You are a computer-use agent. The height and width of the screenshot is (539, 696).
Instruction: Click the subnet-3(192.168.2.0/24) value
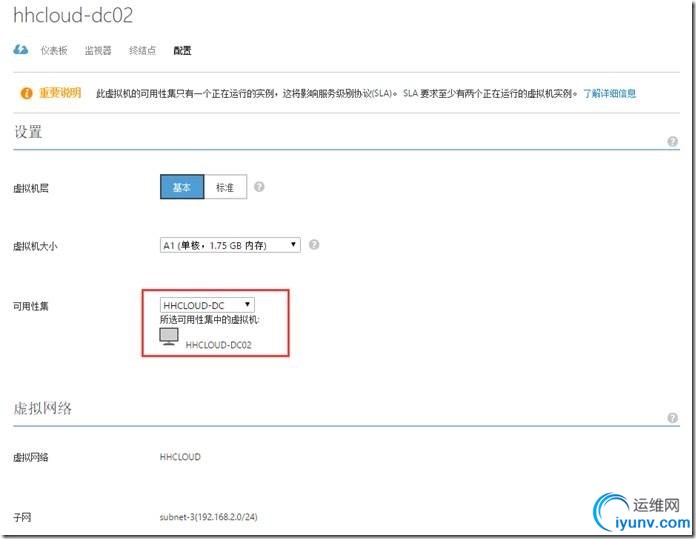coord(209,517)
